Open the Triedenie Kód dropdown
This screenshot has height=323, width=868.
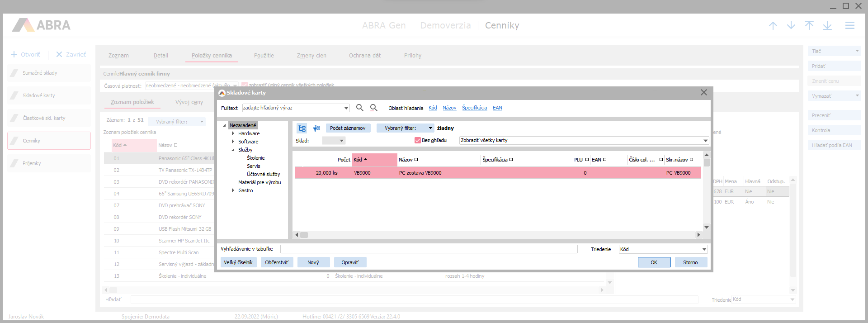[704, 249]
